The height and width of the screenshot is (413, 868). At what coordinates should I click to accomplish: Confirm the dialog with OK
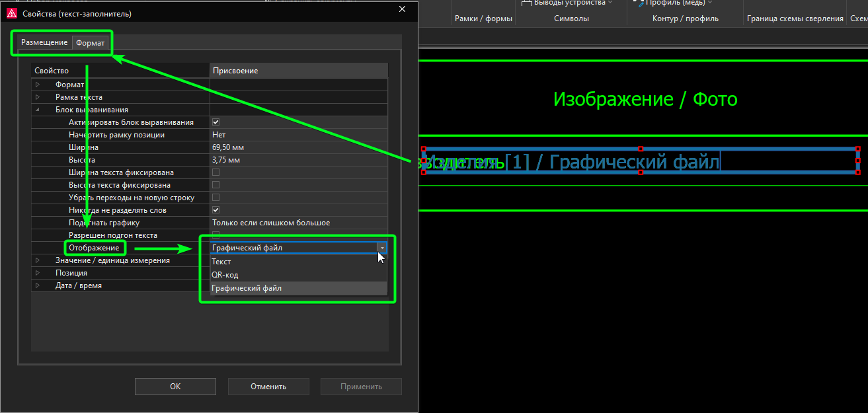point(175,387)
